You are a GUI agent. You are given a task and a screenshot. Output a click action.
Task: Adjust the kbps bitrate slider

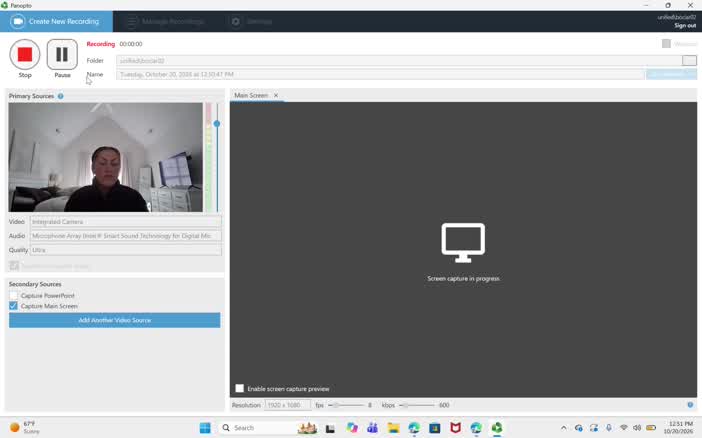tap(417, 405)
